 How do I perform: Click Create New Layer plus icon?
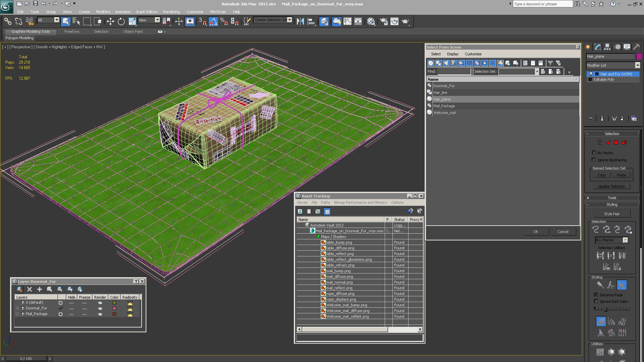(40, 289)
